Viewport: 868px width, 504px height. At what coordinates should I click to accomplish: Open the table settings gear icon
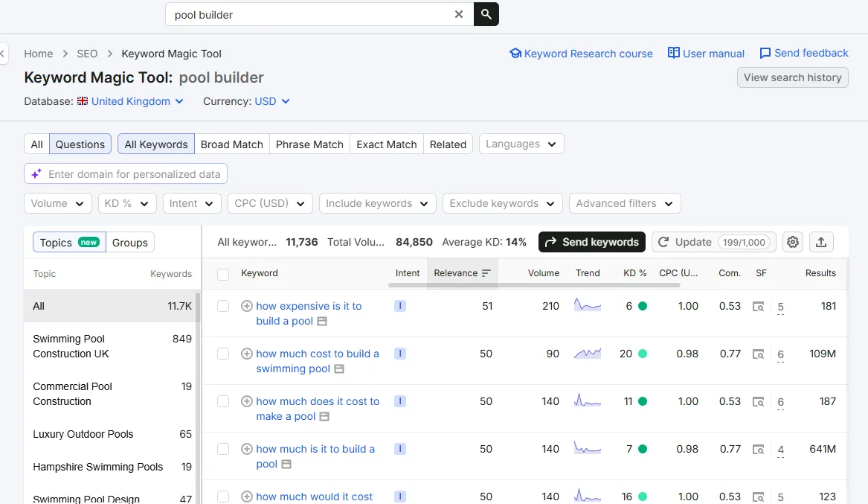pos(793,242)
